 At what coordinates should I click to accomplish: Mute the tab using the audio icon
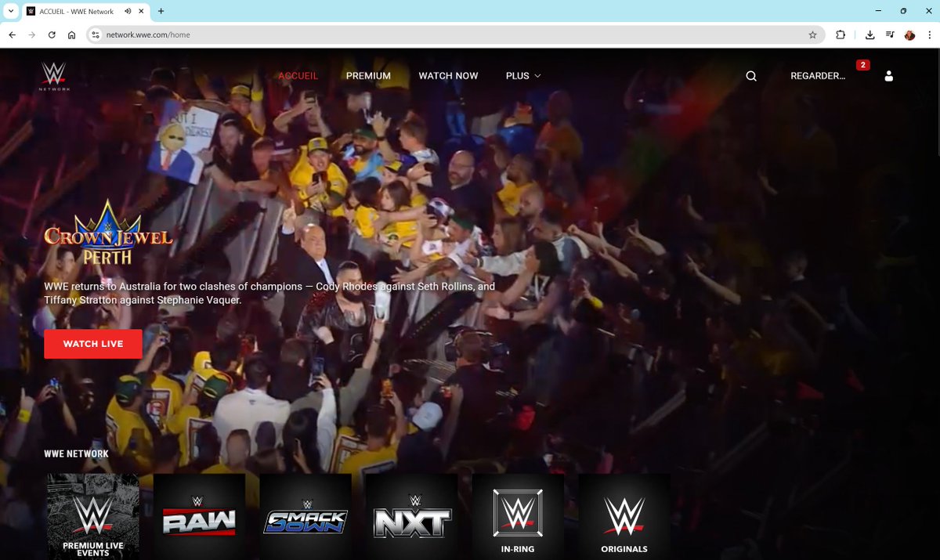[x=128, y=12]
